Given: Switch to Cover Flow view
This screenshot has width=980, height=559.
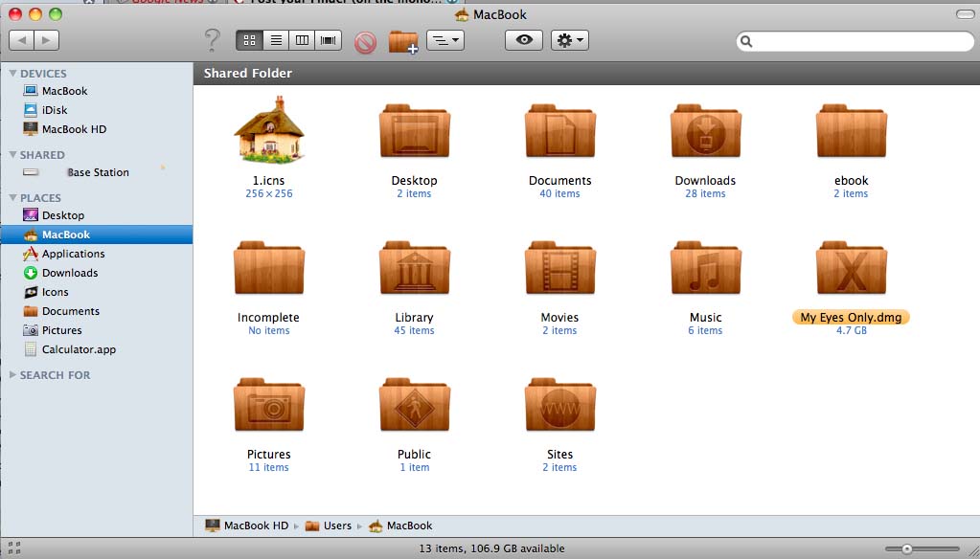Looking at the screenshot, I should tap(329, 40).
